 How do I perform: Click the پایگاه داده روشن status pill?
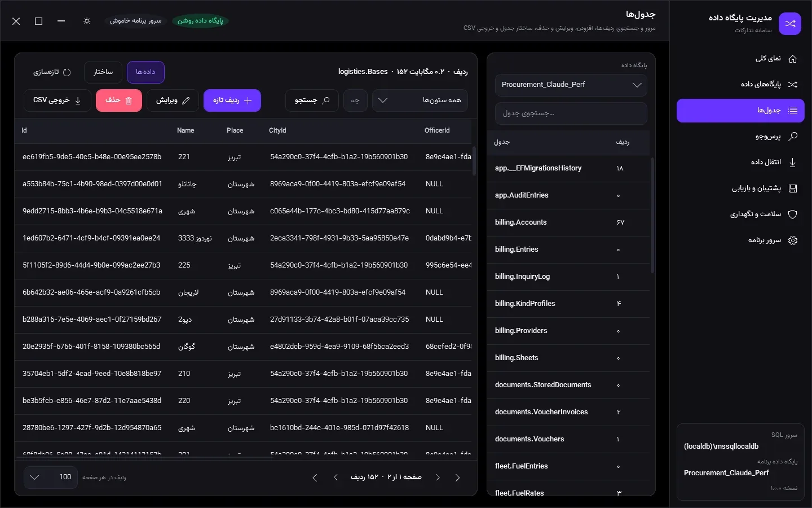[x=200, y=21]
